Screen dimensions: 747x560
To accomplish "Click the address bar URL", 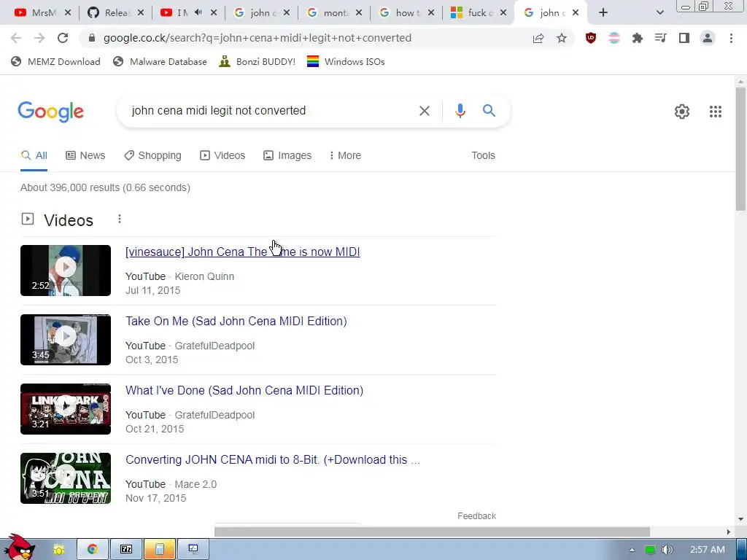I will (x=258, y=38).
